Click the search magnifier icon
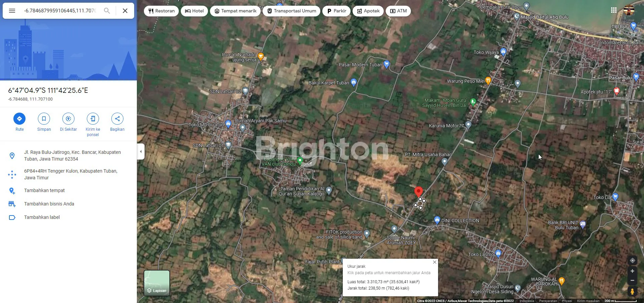The image size is (644, 303). [107, 11]
